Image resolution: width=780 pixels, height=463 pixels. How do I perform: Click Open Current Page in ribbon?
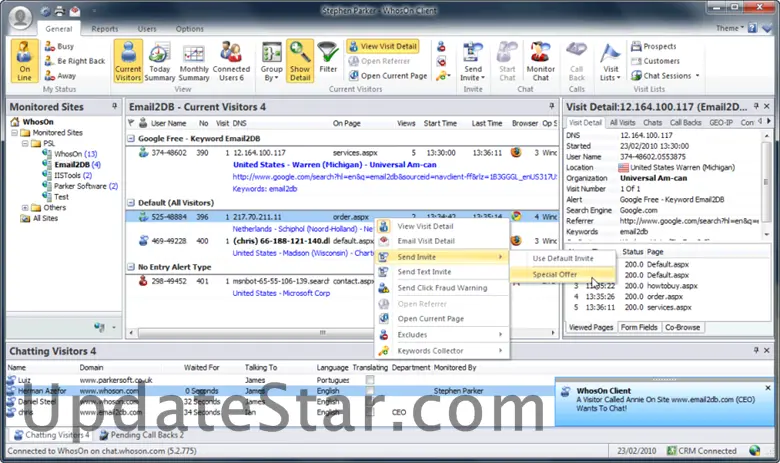coord(388,76)
